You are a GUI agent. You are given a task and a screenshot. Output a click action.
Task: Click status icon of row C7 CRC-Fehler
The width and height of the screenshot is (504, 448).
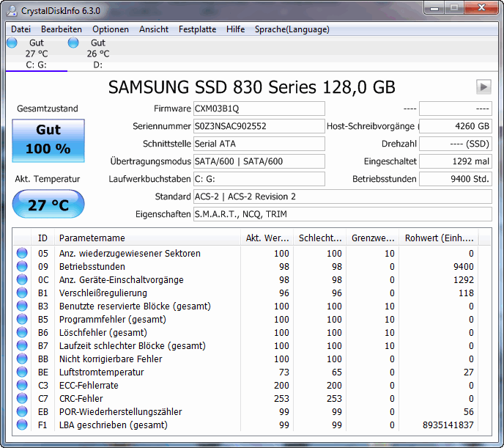22,398
